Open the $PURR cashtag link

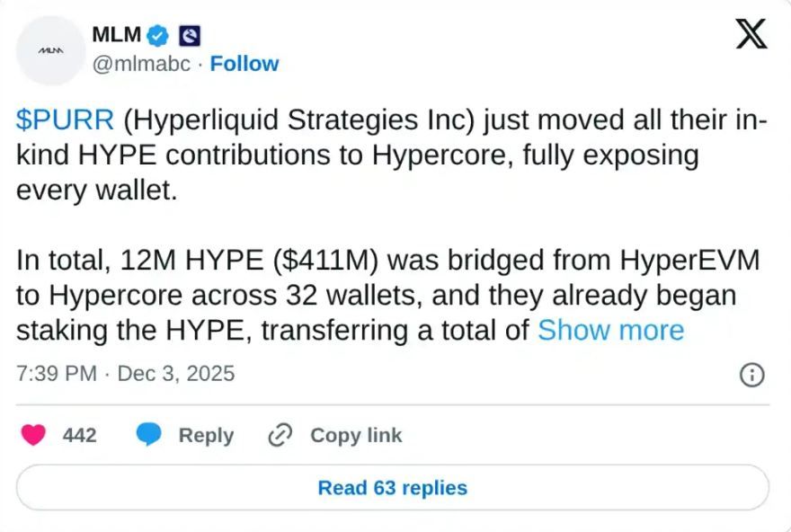pyautogui.click(x=65, y=120)
